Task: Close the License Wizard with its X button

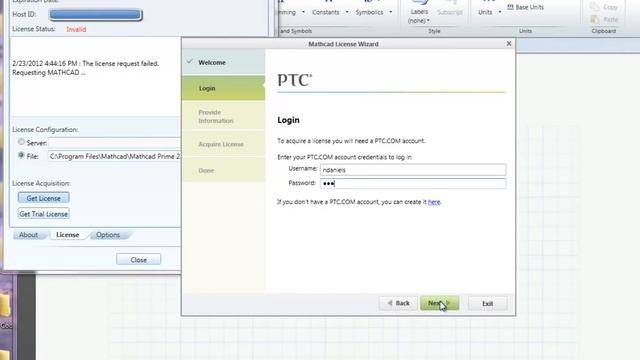Action: [x=509, y=44]
